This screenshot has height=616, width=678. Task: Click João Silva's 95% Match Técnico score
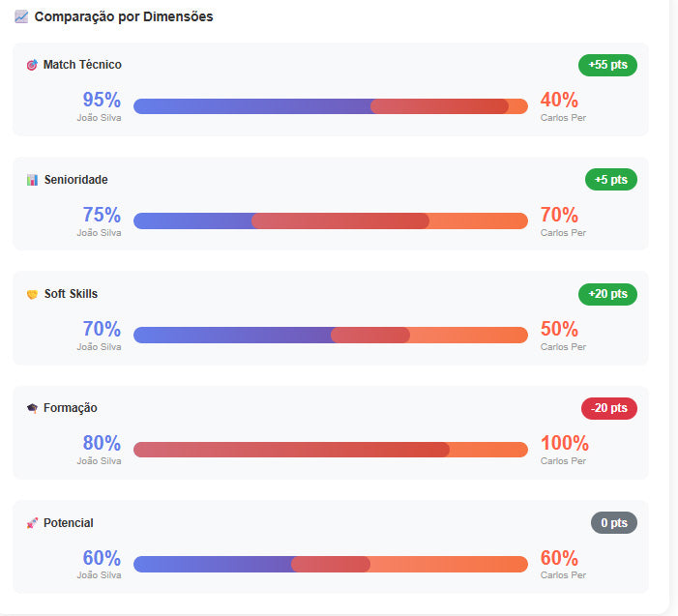point(102,101)
